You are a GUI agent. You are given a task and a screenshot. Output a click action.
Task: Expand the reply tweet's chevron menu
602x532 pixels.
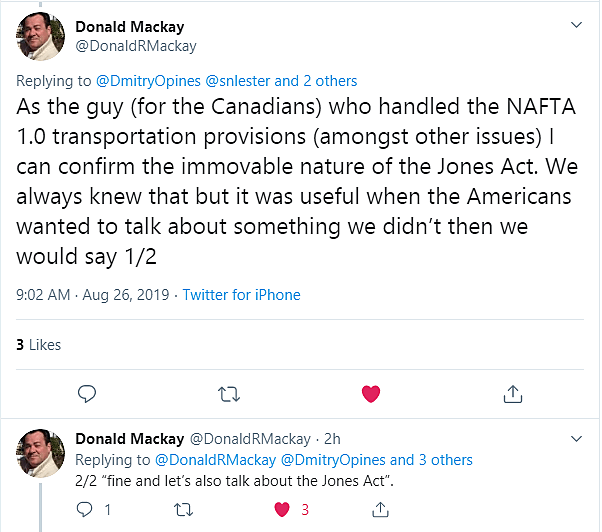[576, 439]
